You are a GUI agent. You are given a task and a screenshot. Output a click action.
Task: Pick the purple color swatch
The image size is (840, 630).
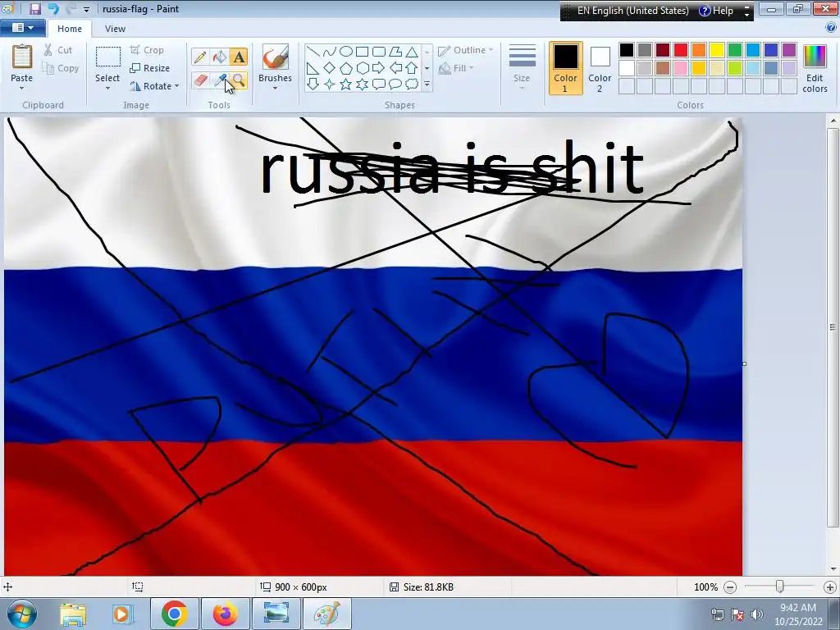pos(789,50)
